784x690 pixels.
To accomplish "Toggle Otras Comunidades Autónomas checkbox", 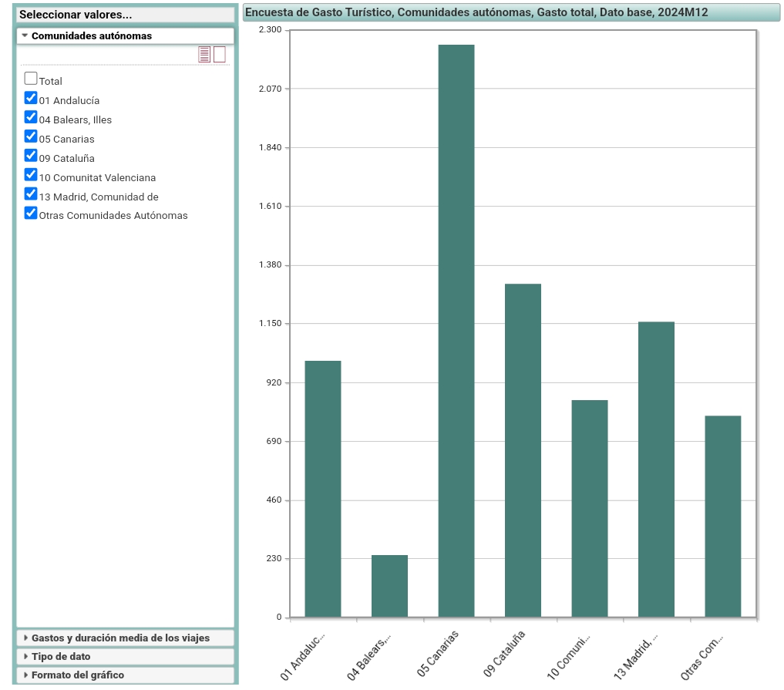I will [31, 214].
